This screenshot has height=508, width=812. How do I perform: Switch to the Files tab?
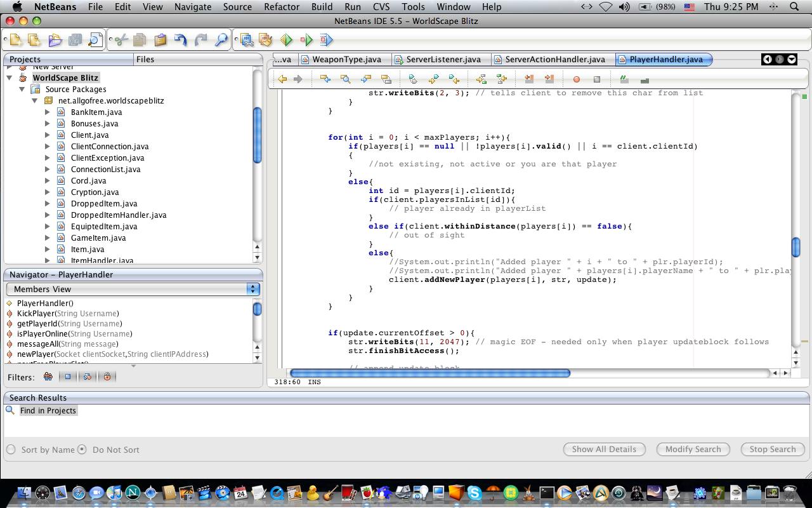[145, 59]
